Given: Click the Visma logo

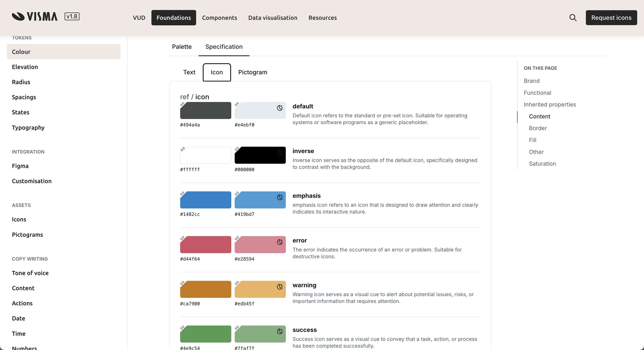Looking at the screenshot, I should pos(35,17).
